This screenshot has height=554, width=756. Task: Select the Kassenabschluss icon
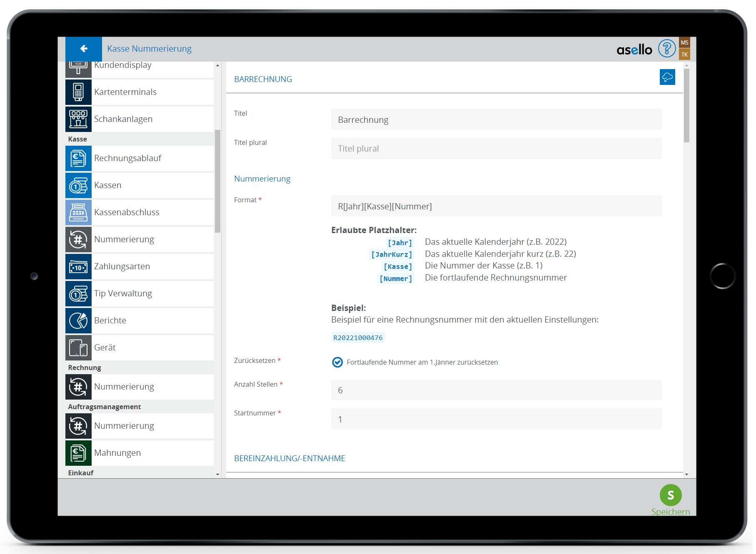pyautogui.click(x=78, y=212)
